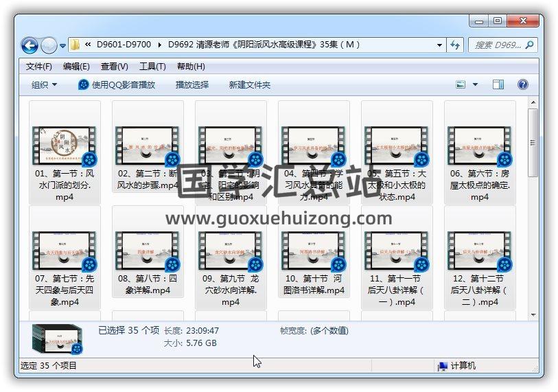558x392 pixels.
Task: Click the folder icon in address bar
Action: click(75, 45)
